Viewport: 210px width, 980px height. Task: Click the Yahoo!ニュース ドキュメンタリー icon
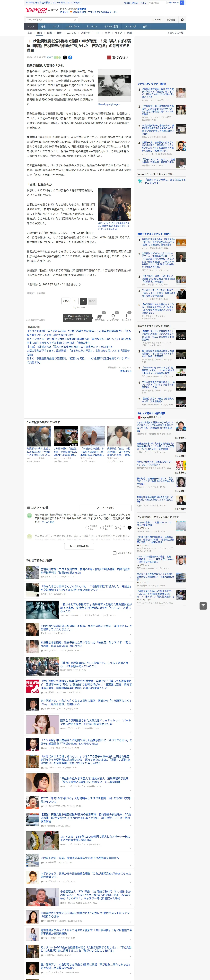(x=140, y=181)
